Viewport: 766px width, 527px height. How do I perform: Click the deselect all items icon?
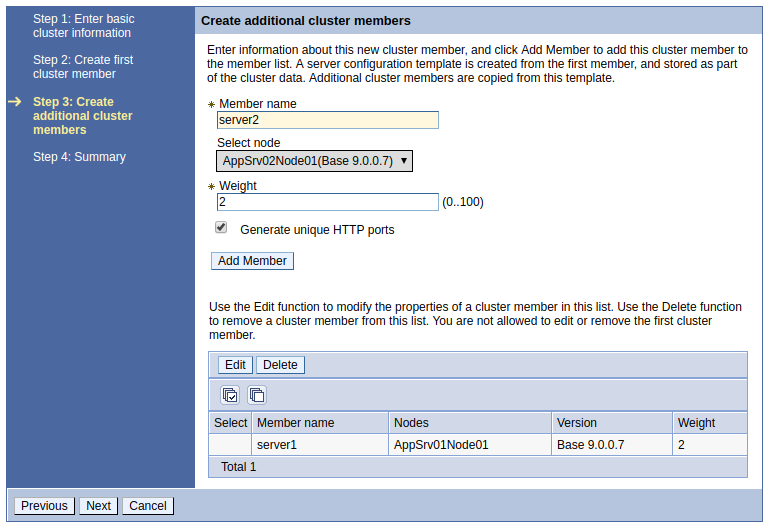257,395
